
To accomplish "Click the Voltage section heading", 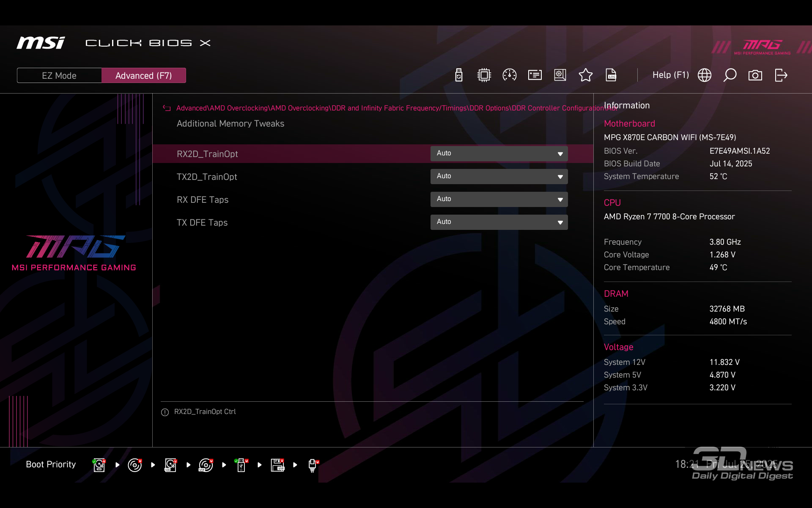I will [x=619, y=347].
